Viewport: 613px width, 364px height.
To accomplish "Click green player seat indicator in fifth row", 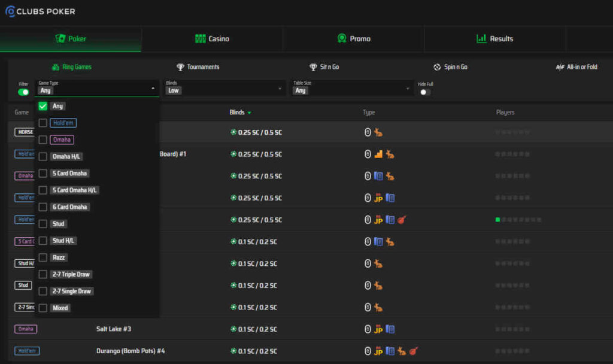I will [497, 220].
